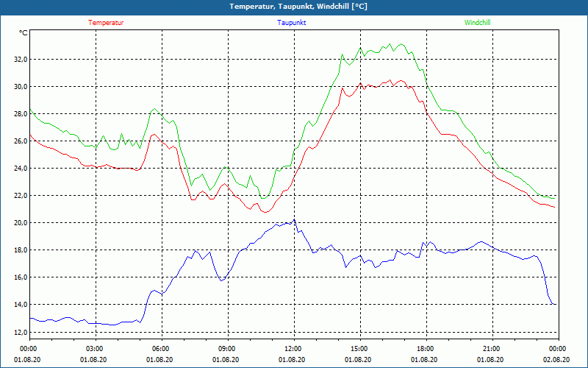Click the '18,0' y-axis value
Viewport: 588px width, 368px height.
click(21, 250)
